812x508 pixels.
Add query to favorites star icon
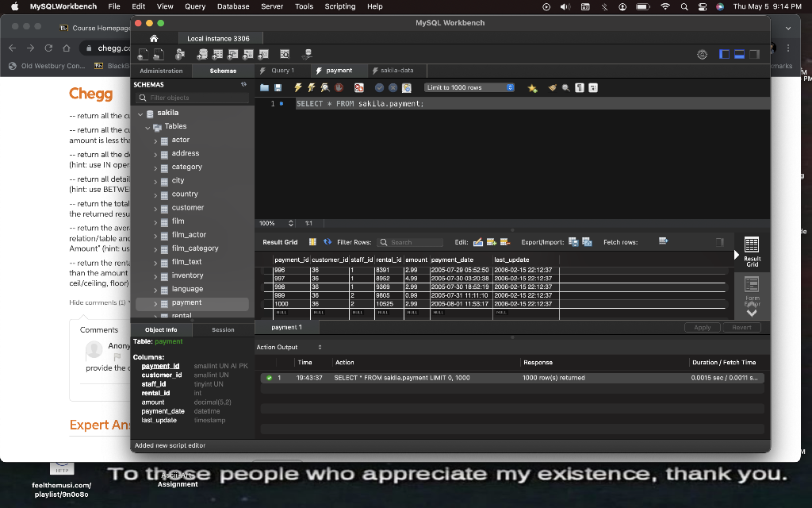click(532, 88)
